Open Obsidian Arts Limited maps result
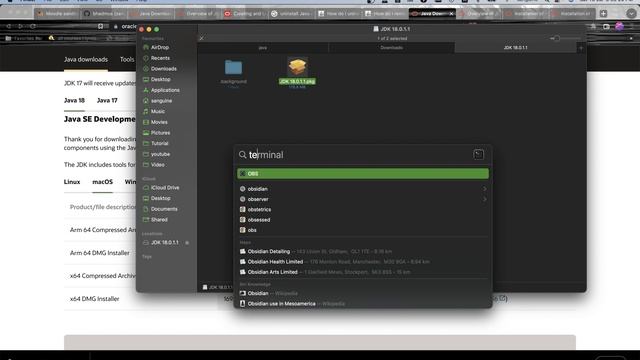The height and width of the screenshot is (360, 640). (363, 272)
